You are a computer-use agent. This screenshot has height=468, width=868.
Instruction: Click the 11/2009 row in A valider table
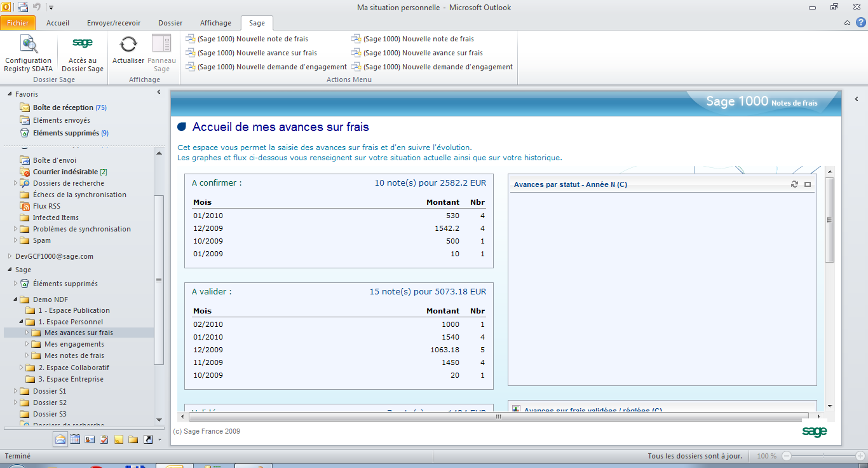point(339,362)
